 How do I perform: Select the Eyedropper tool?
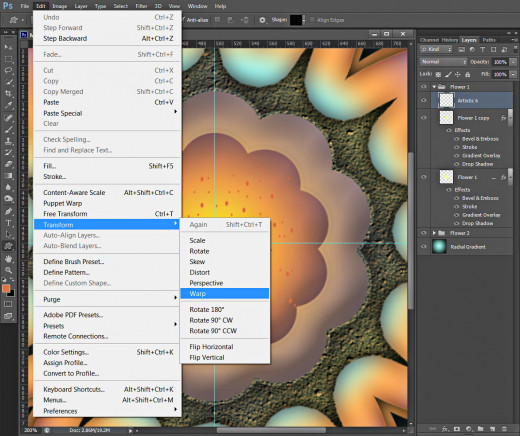pyautogui.click(x=8, y=105)
